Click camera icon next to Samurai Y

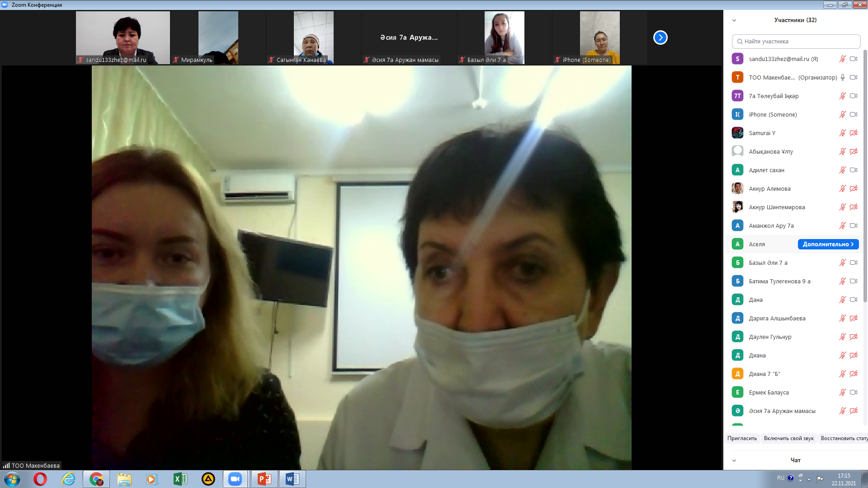pyautogui.click(x=854, y=133)
